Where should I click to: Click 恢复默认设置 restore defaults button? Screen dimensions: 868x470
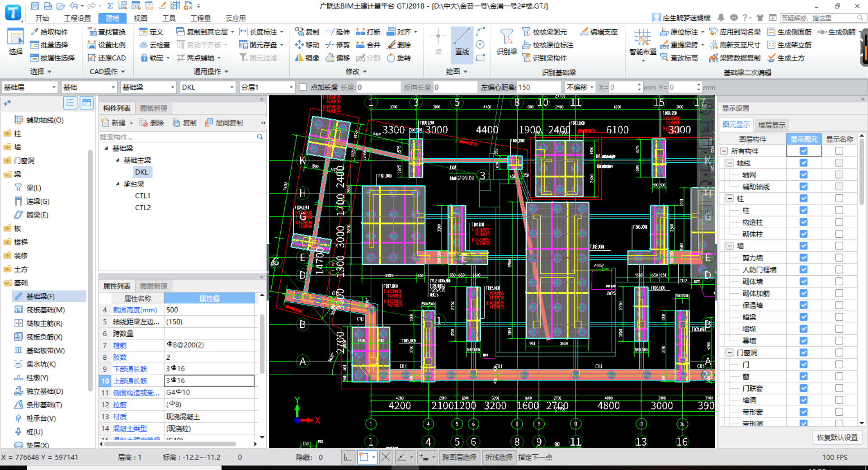tap(837, 437)
